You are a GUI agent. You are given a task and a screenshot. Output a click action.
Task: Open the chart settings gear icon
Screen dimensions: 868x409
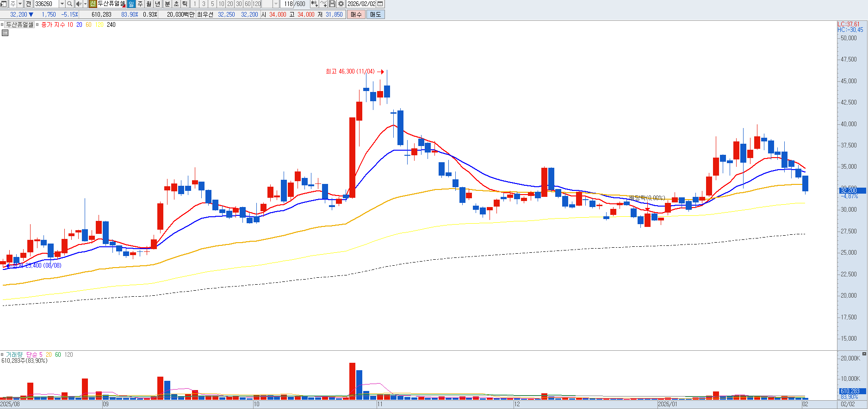pyautogui.click(x=341, y=4)
